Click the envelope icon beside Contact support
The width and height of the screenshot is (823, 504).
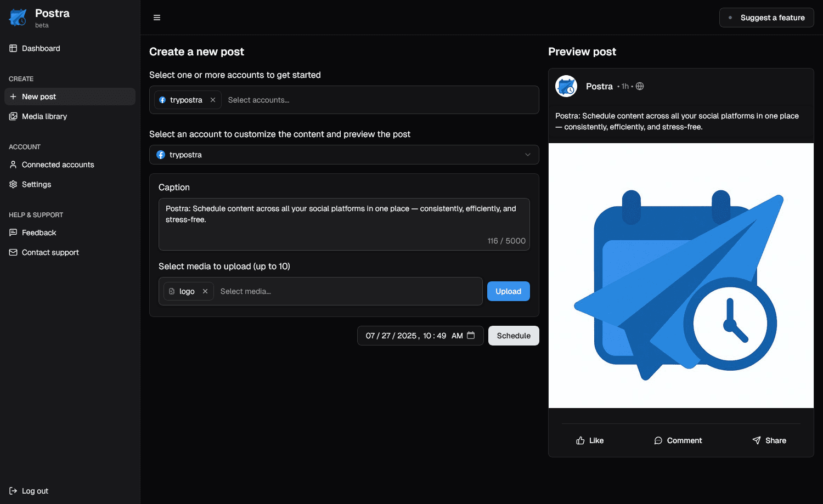[13, 252]
